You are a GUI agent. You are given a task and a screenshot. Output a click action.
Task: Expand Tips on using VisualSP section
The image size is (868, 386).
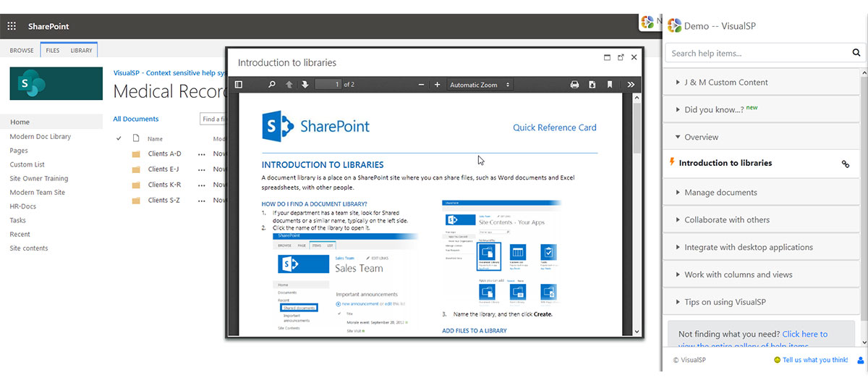click(x=762, y=302)
